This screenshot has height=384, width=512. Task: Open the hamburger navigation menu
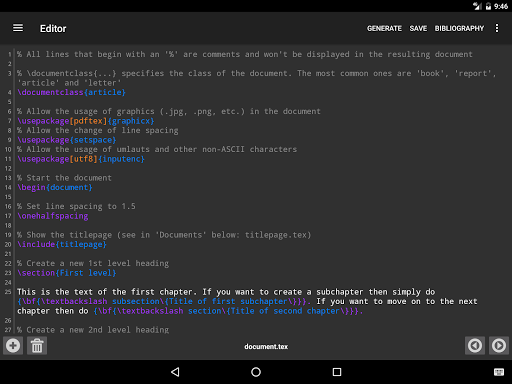click(x=18, y=28)
